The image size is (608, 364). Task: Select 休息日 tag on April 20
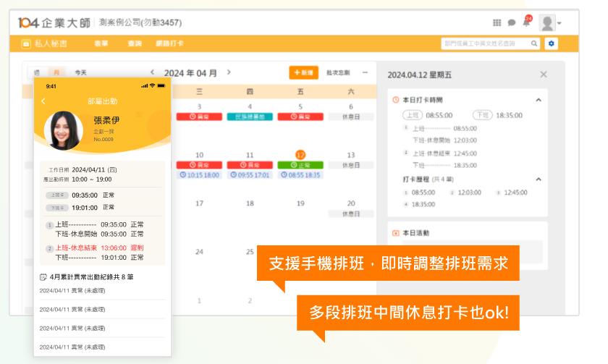[x=351, y=213]
